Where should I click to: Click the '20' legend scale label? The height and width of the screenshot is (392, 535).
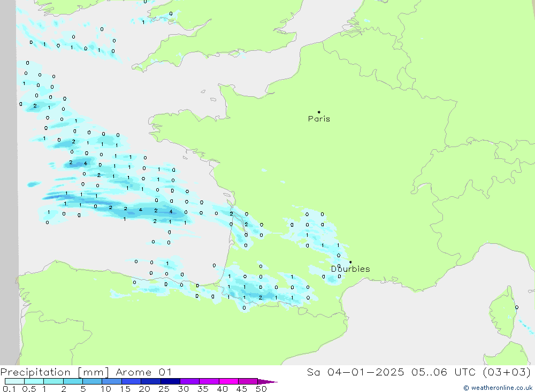(x=144, y=389)
